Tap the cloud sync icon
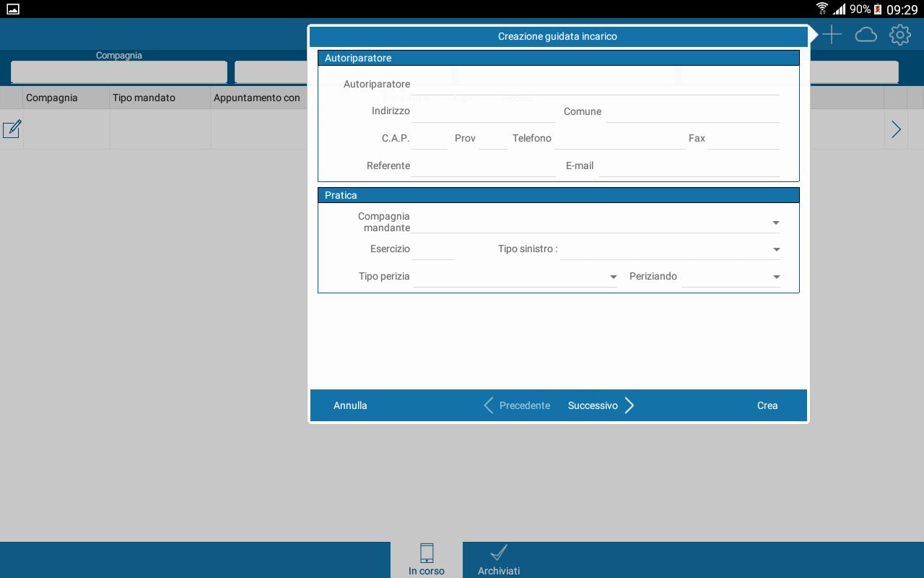The height and width of the screenshot is (578, 924). [x=866, y=35]
